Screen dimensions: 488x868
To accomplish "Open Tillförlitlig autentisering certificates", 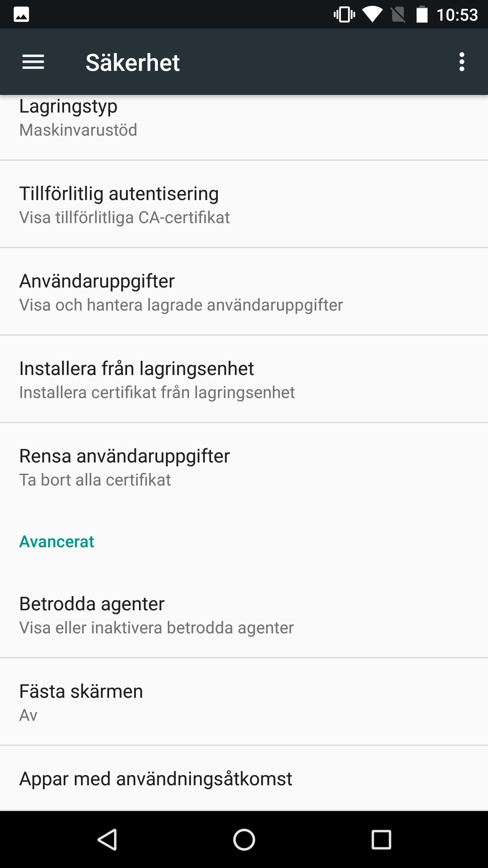I will point(244,205).
